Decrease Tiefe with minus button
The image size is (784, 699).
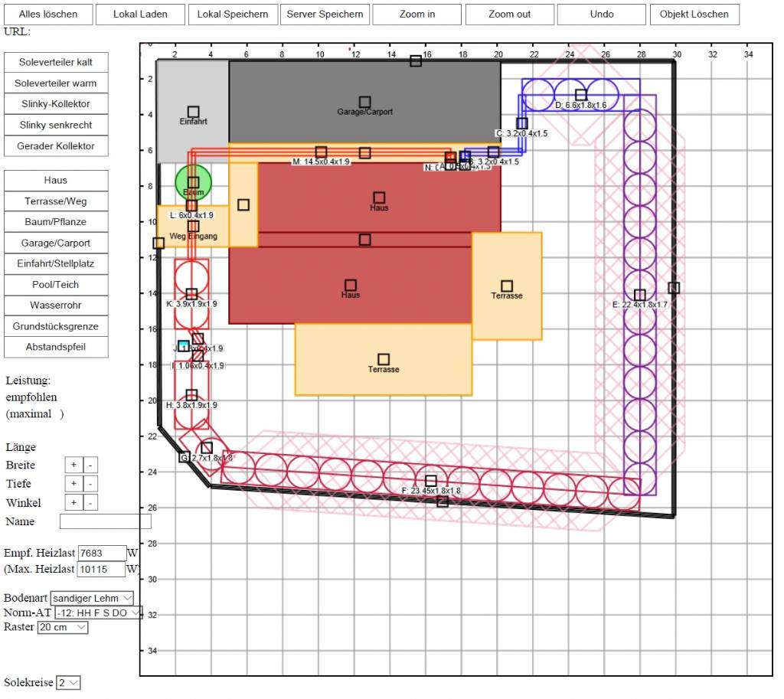point(90,484)
